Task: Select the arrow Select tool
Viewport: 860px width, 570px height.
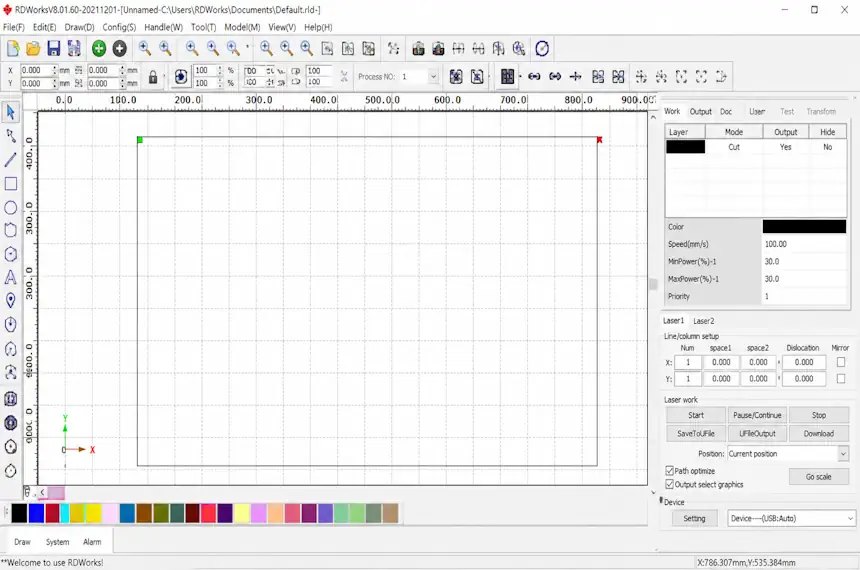Action: [x=10, y=112]
